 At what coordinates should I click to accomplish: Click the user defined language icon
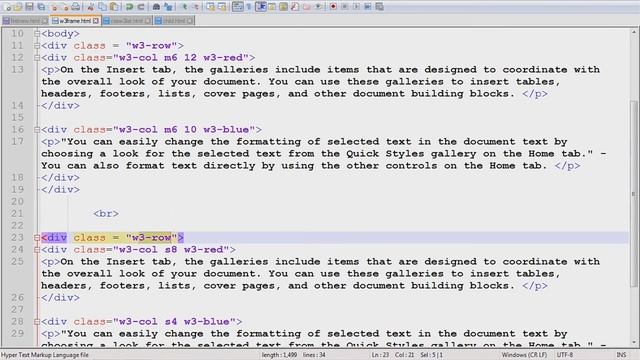coord(272,7)
